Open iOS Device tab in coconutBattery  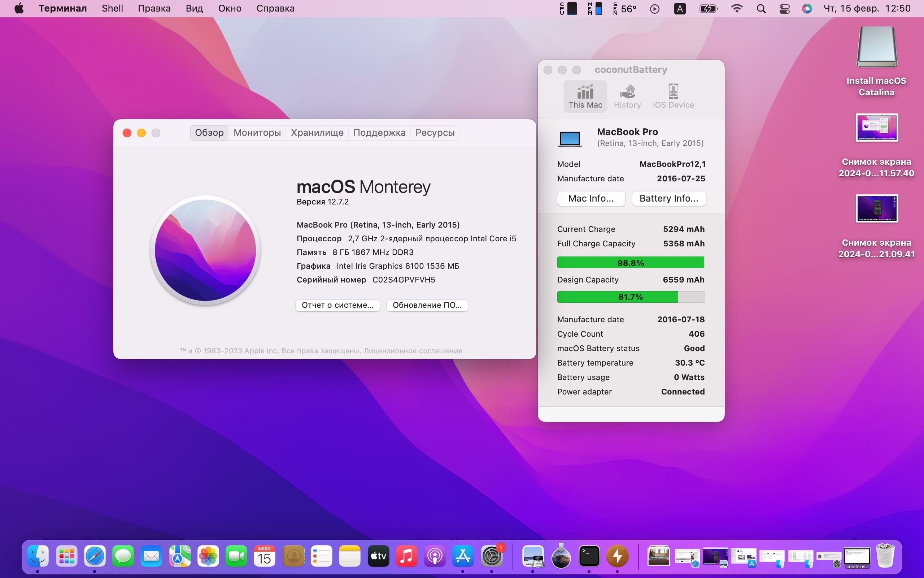(x=673, y=96)
